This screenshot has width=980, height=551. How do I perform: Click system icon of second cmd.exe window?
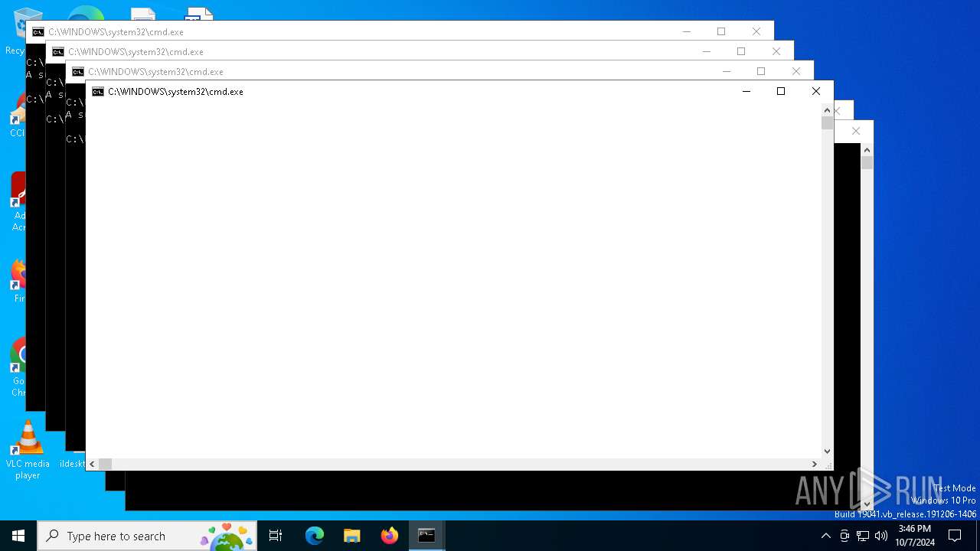pos(78,72)
